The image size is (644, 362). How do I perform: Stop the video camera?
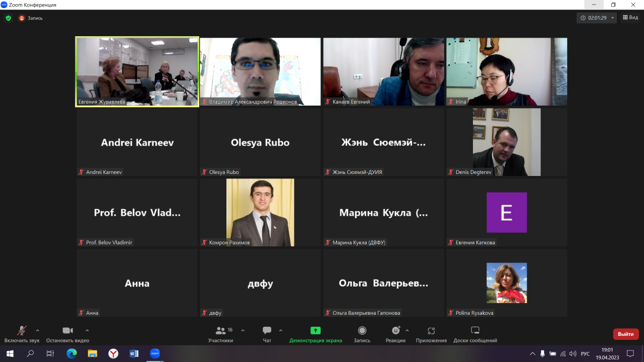click(67, 331)
